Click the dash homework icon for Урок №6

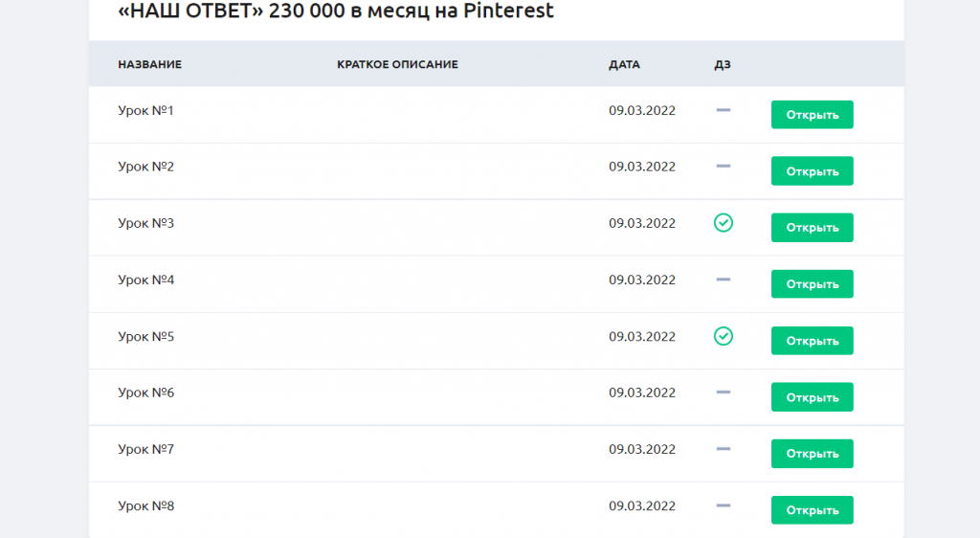(x=724, y=392)
